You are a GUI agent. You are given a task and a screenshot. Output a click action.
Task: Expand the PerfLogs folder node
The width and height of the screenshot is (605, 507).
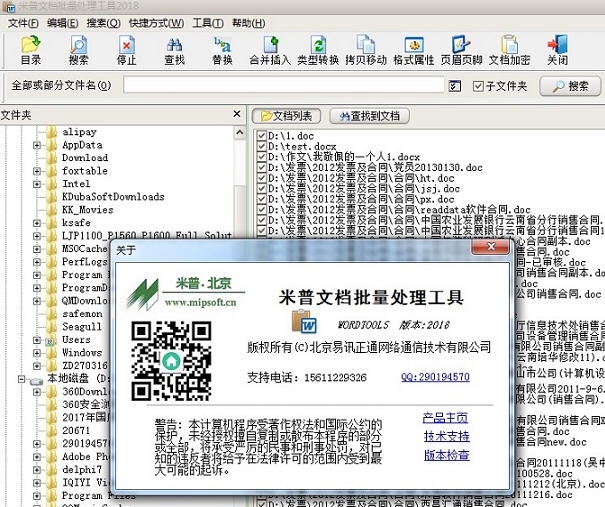[37, 262]
